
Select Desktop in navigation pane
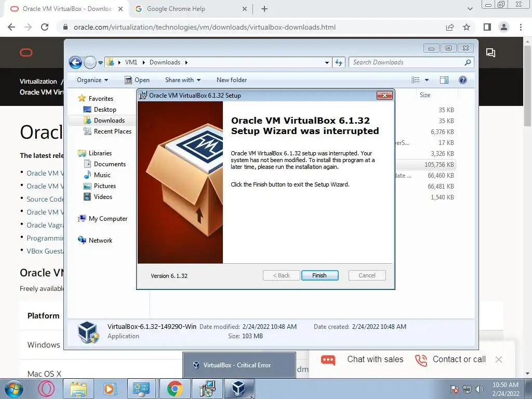point(105,110)
